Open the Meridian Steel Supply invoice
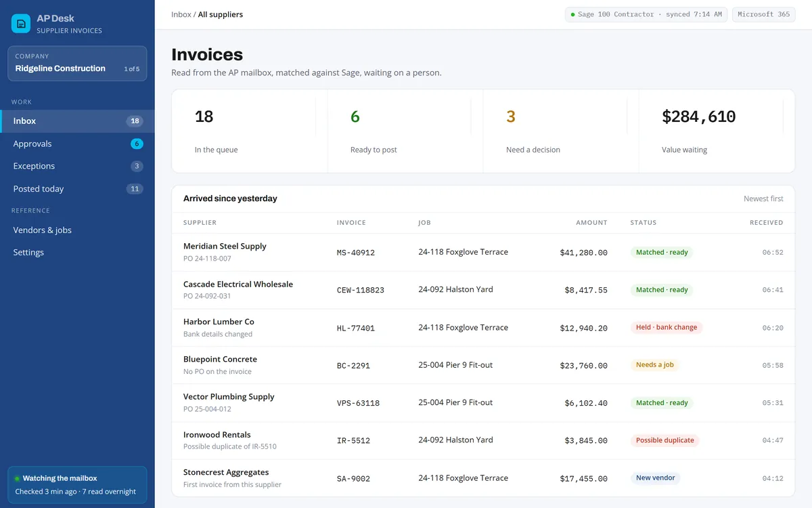The image size is (812, 508). (x=483, y=252)
